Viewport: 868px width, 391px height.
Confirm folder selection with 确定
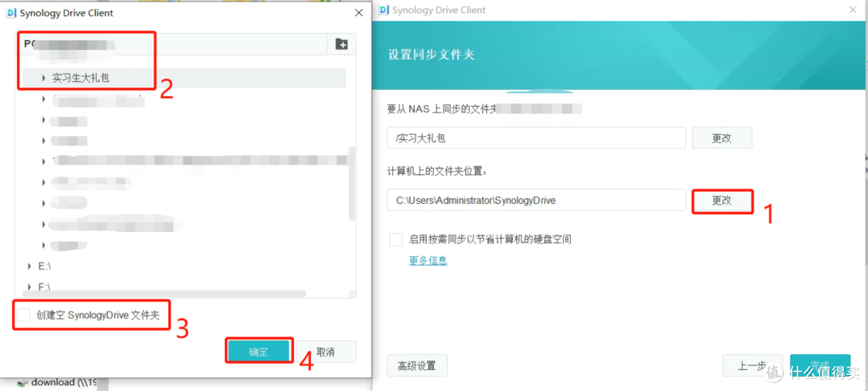click(259, 352)
